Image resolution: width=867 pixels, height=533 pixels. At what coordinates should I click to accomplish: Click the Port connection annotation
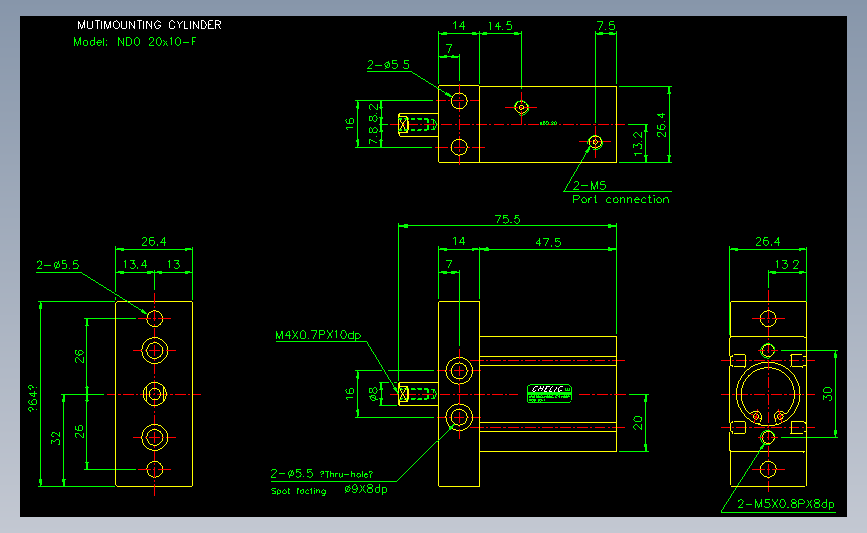[x=620, y=199]
